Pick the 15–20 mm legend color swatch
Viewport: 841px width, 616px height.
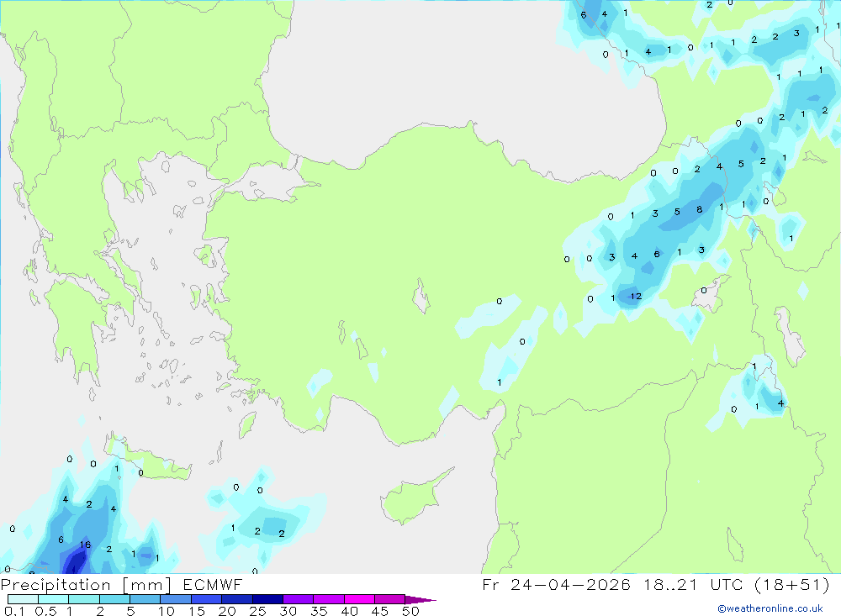(x=207, y=599)
